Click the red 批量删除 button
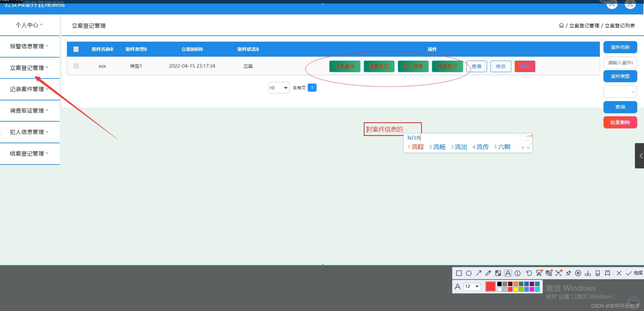 (620, 122)
